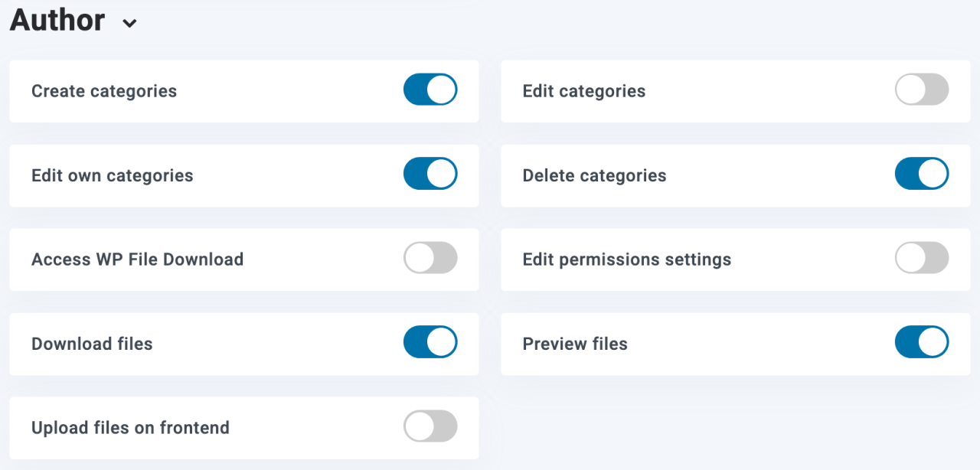The image size is (980, 470).
Task: Select the Edit permissions settings label
Action: coord(627,259)
